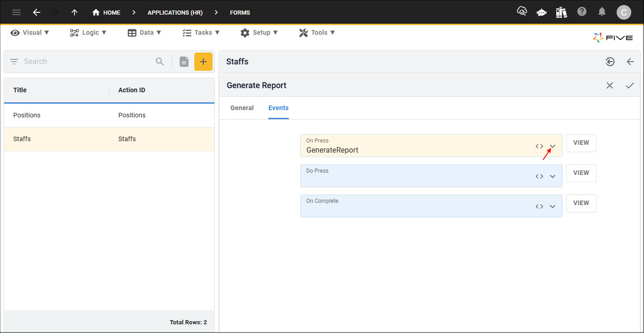Click into the Search input field

click(87, 62)
